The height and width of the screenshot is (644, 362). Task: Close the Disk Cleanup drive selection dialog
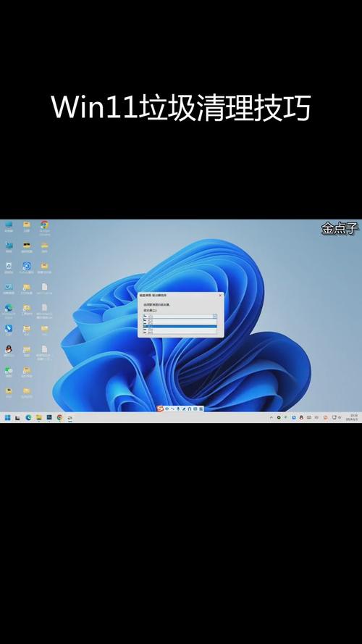click(220, 296)
